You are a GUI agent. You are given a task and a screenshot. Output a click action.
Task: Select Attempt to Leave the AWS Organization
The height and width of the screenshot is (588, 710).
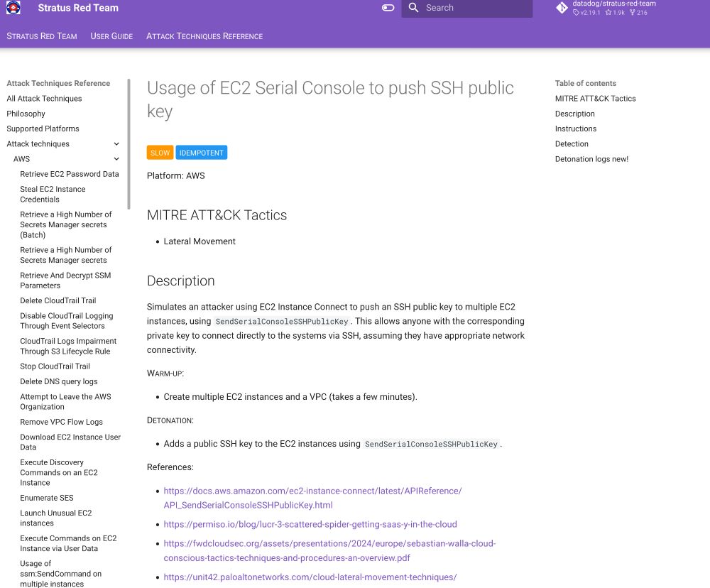point(65,402)
